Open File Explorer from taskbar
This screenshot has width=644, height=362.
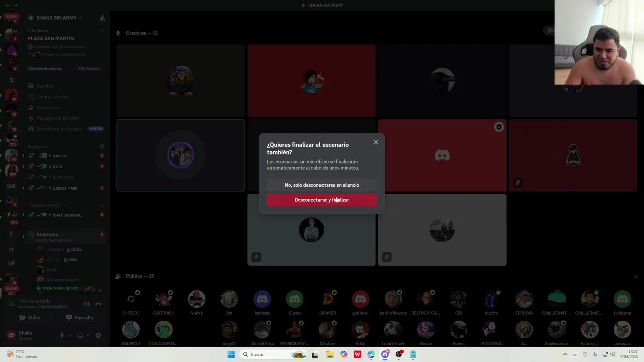[330, 354]
